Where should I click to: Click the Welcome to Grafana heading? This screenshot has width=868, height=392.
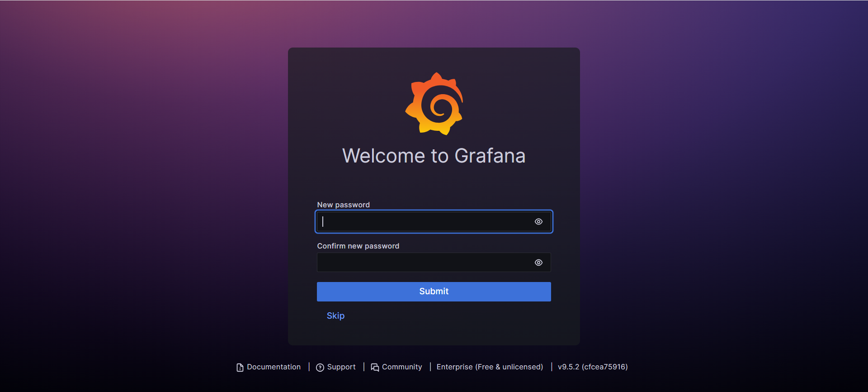pos(434,156)
